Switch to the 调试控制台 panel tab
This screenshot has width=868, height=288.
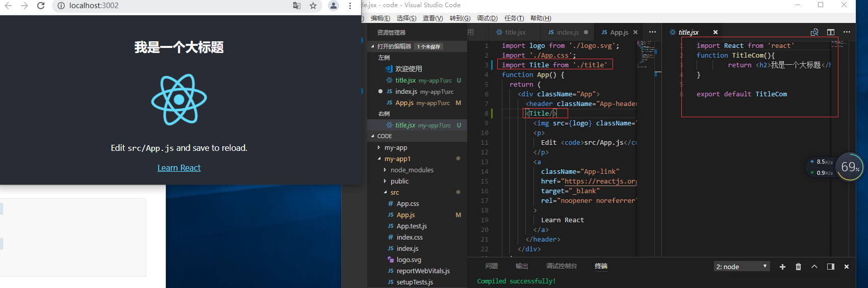[561, 266]
